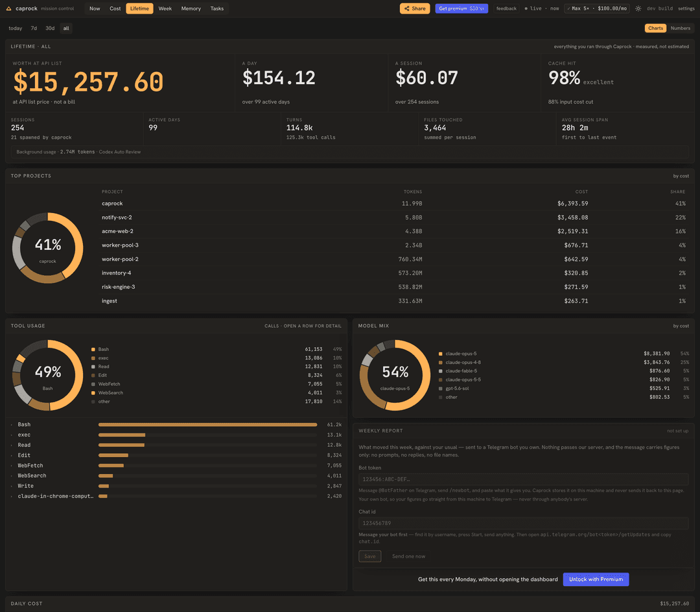Toggle the light/dark theme sun icon
Image resolution: width=700 pixels, height=612 pixels.
pyautogui.click(x=638, y=8)
